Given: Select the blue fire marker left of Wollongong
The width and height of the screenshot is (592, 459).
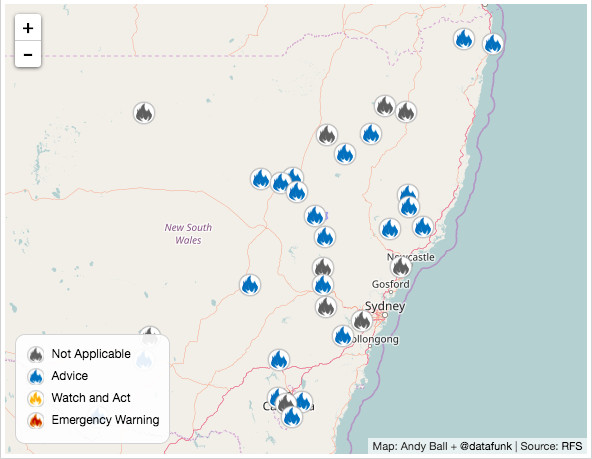Looking at the screenshot, I should (x=343, y=336).
